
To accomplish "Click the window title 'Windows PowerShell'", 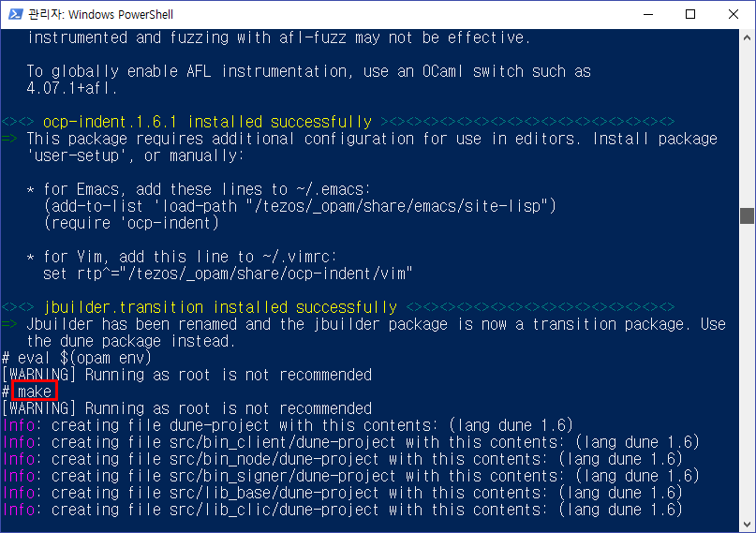I will [121, 14].
